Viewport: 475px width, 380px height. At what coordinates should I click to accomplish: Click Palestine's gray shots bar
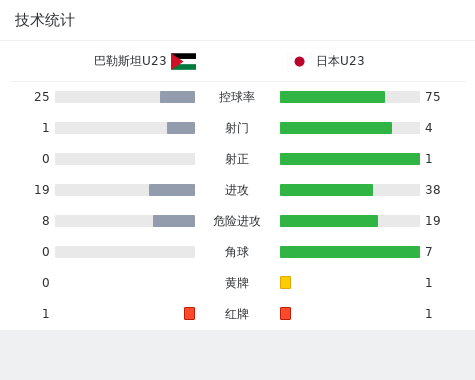click(181, 128)
